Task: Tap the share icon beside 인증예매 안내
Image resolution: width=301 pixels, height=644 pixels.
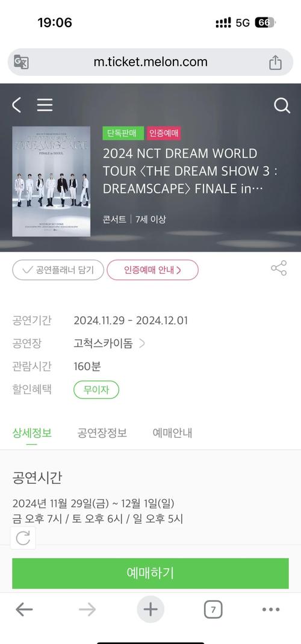Action: click(x=279, y=268)
